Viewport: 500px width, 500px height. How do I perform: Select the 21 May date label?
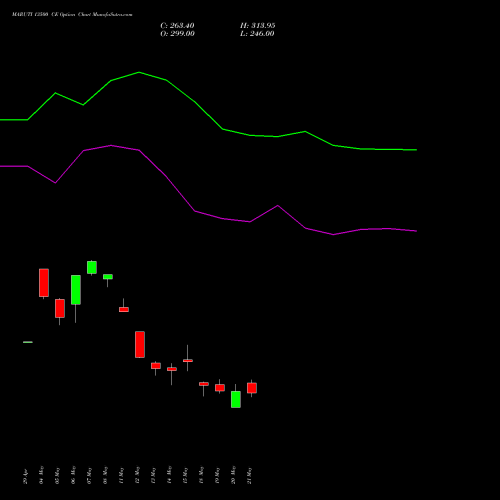(x=250, y=476)
